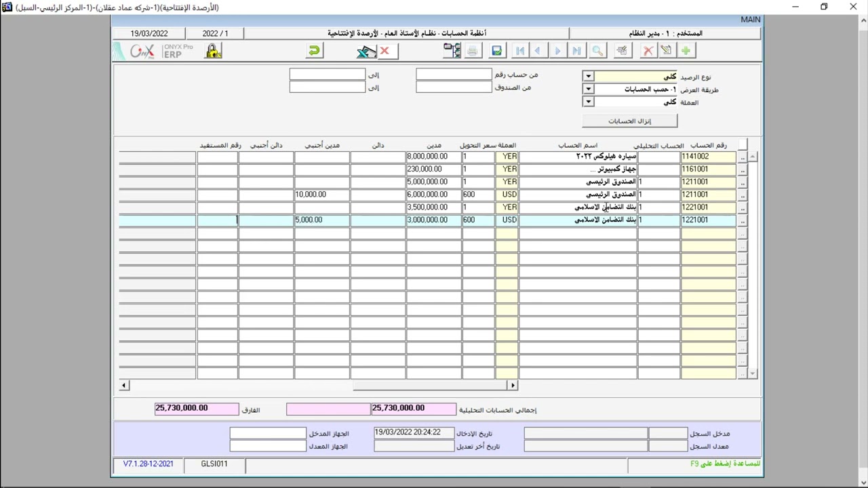868x488 pixels.
Task: Click the إلى field beside من الصندوق
Action: point(328,87)
